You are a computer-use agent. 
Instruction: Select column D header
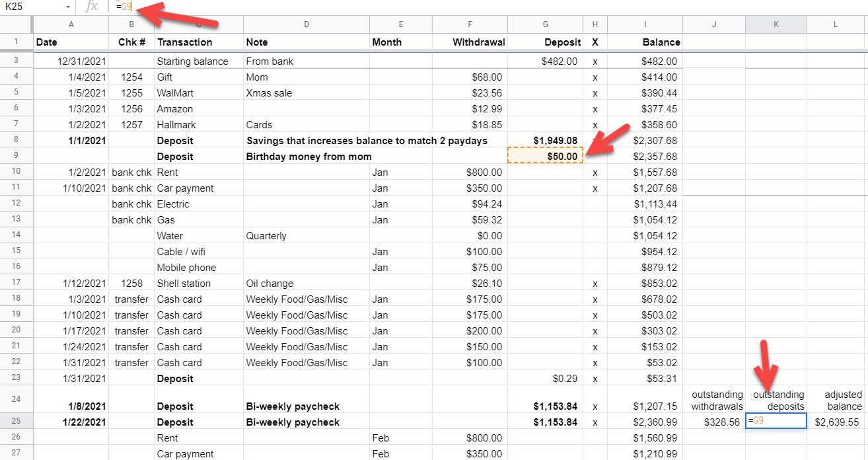pyautogui.click(x=306, y=24)
